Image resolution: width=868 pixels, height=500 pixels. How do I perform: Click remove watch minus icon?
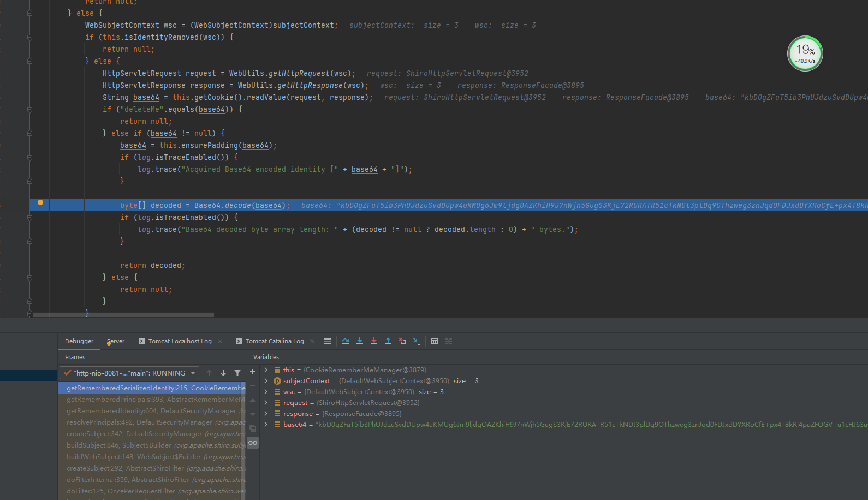coord(253,386)
